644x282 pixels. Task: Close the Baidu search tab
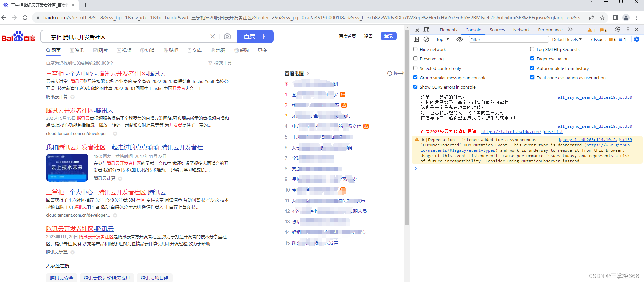pos(73,5)
